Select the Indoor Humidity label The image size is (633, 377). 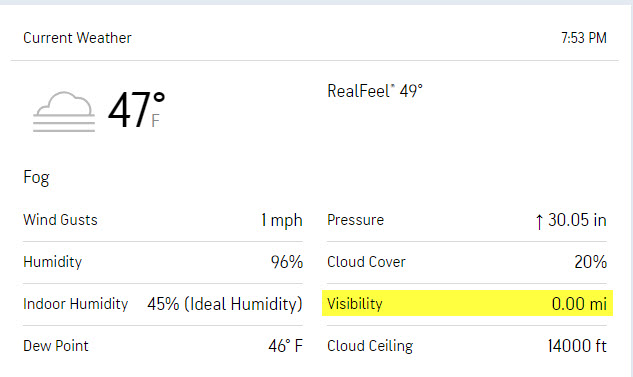coord(75,304)
